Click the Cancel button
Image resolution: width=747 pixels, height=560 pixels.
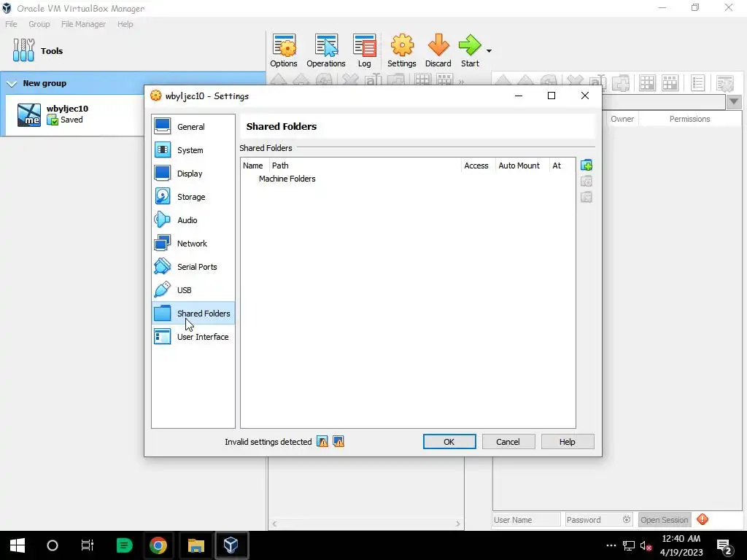pos(508,441)
